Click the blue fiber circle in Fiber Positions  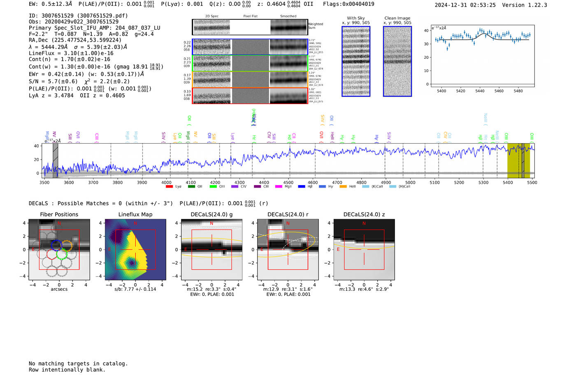tap(56, 245)
